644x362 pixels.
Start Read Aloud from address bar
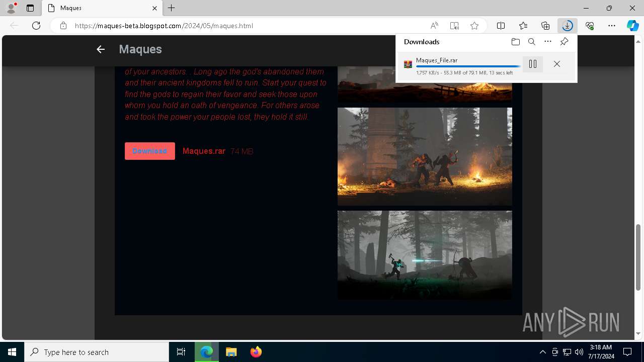point(434,26)
